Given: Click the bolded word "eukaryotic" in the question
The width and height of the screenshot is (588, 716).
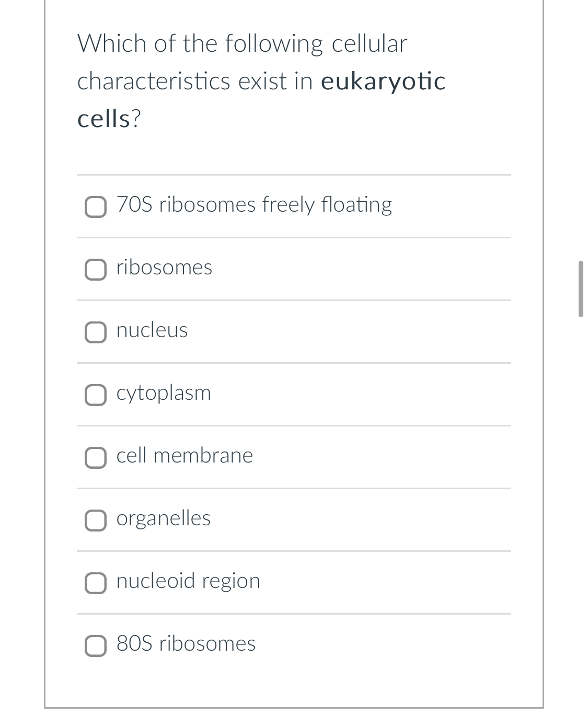Looking at the screenshot, I should point(383,81).
